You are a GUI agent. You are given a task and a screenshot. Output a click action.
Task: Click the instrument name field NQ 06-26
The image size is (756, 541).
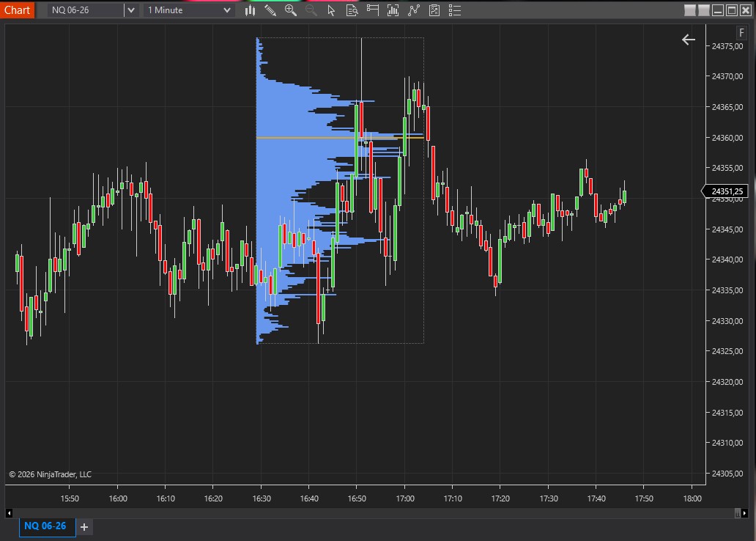85,10
